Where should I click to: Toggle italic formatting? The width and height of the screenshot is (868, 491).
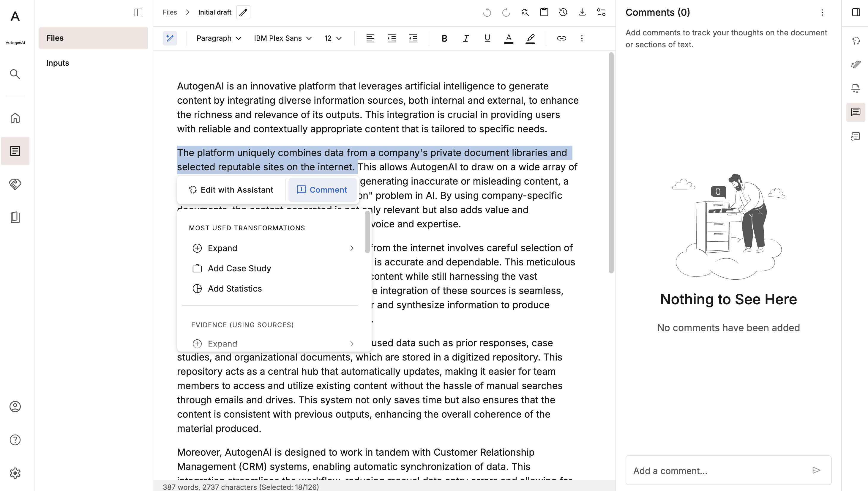click(466, 38)
